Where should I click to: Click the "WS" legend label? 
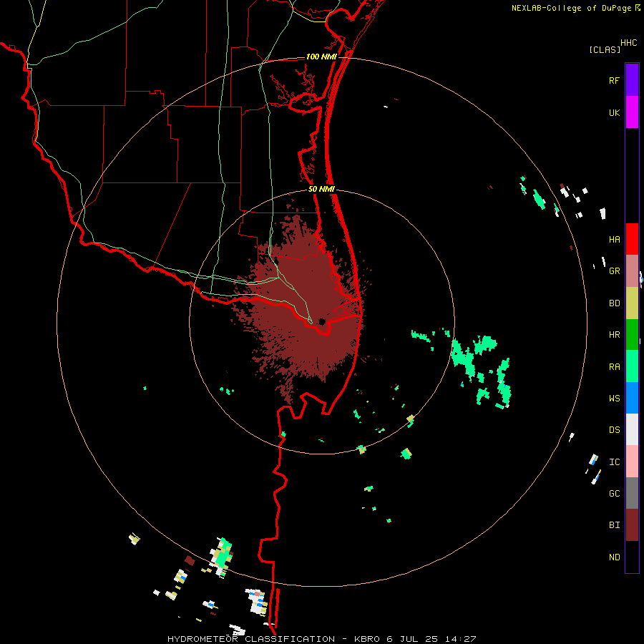point(614,398)
